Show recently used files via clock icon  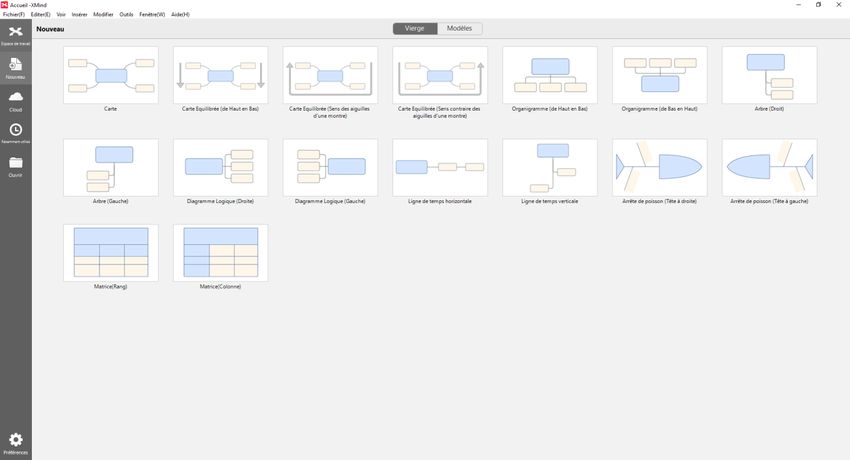click(x=15, y=132)
